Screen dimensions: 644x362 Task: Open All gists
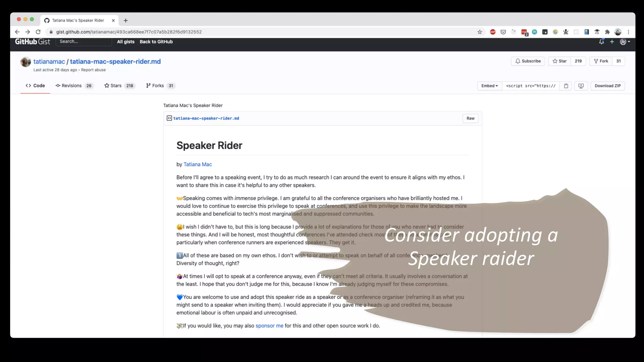[125, 41]
